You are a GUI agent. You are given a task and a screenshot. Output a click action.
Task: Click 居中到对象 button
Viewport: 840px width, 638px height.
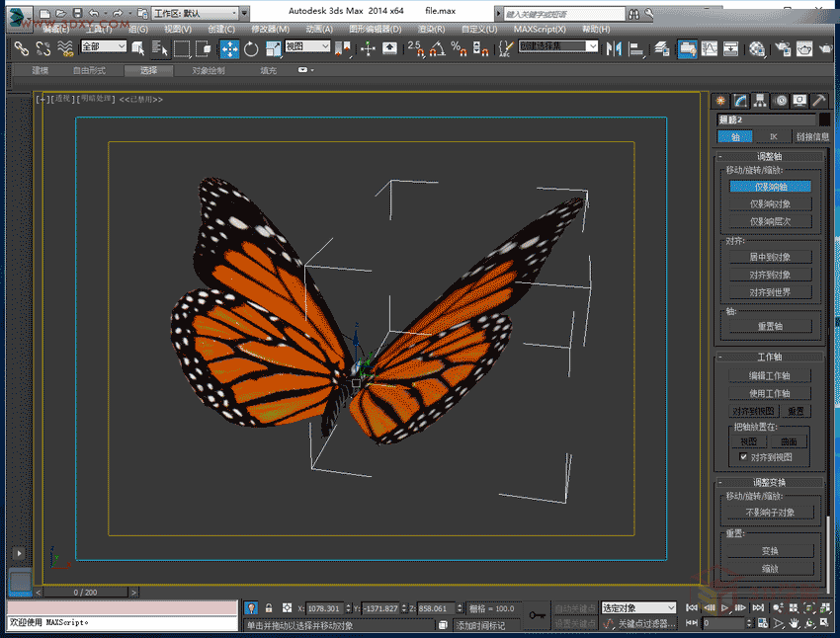pyautogui.click(x=770, y=257)
